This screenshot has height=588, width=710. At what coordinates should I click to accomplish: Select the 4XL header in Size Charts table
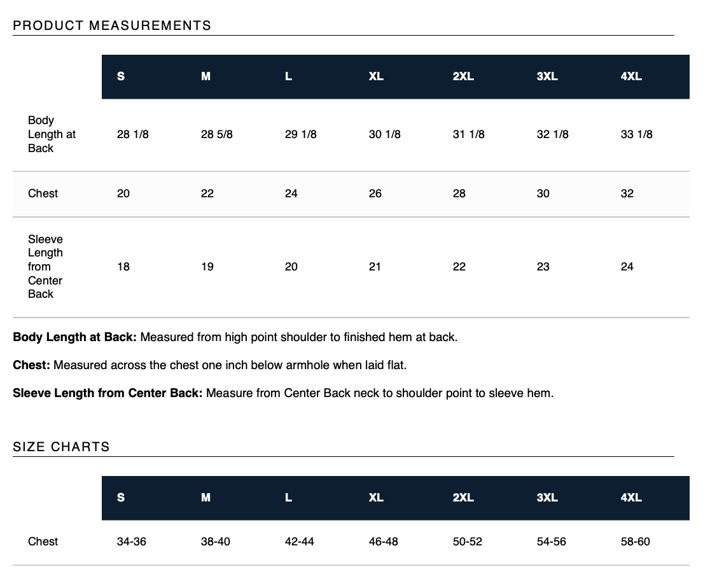click(631, 498)
